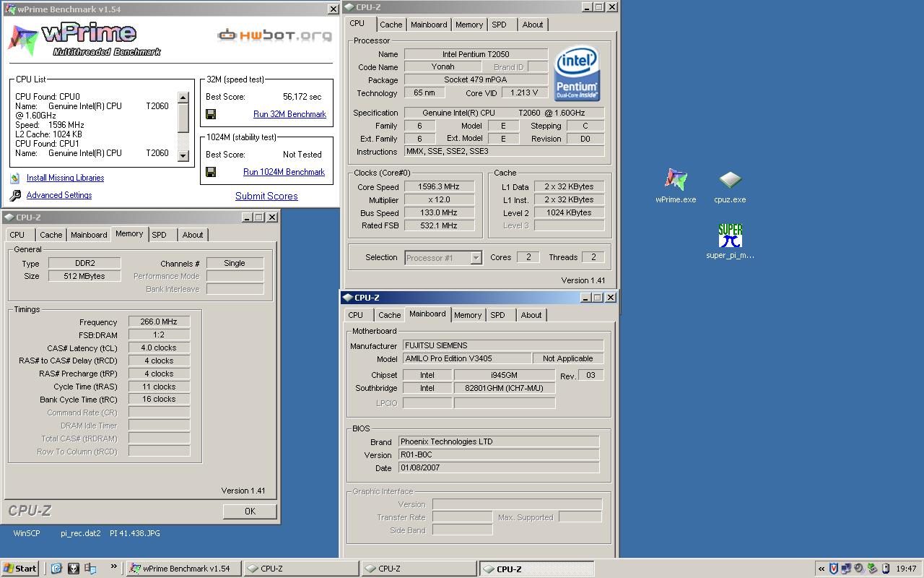Click the battery power tray icon

(886, 569)
